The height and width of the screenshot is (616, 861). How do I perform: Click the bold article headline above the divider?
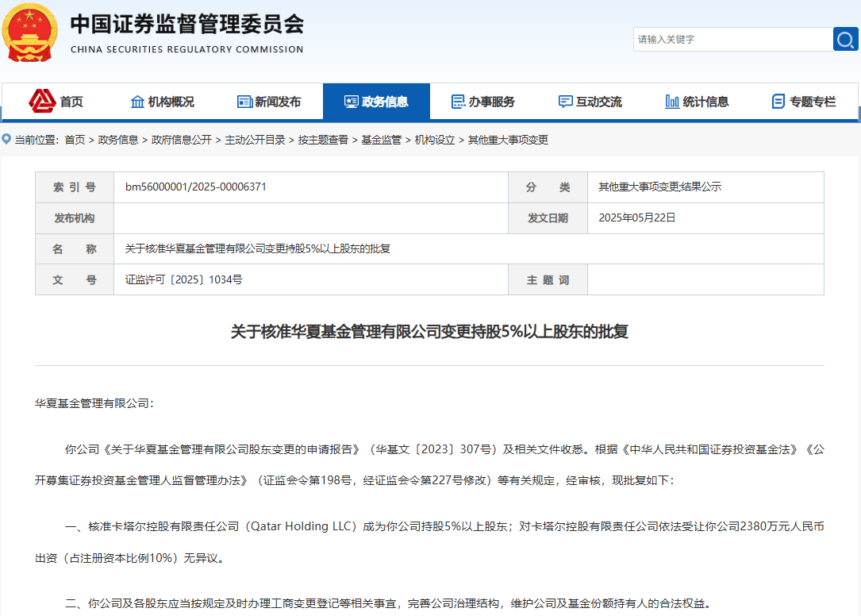coord(429,331)
